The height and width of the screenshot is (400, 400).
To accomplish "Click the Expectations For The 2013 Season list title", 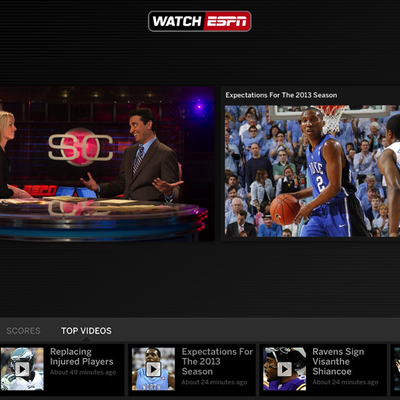I will [x=217, y=362].
